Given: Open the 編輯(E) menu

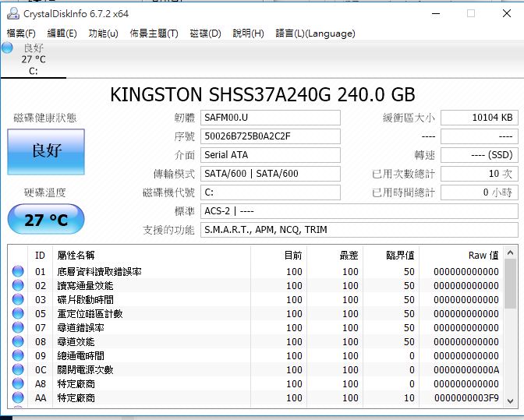Looking at the screenshot, I should pyautogui.click(x=62, y=34).
